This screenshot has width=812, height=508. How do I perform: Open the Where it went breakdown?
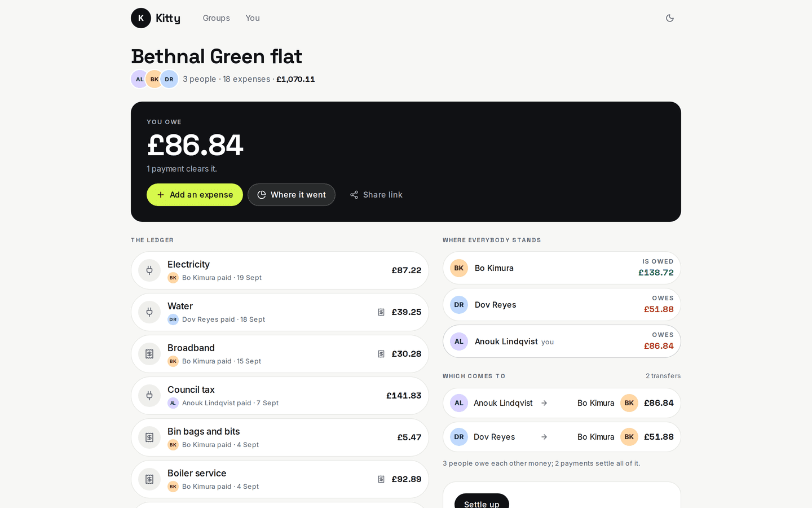click(x=292, y=195)
